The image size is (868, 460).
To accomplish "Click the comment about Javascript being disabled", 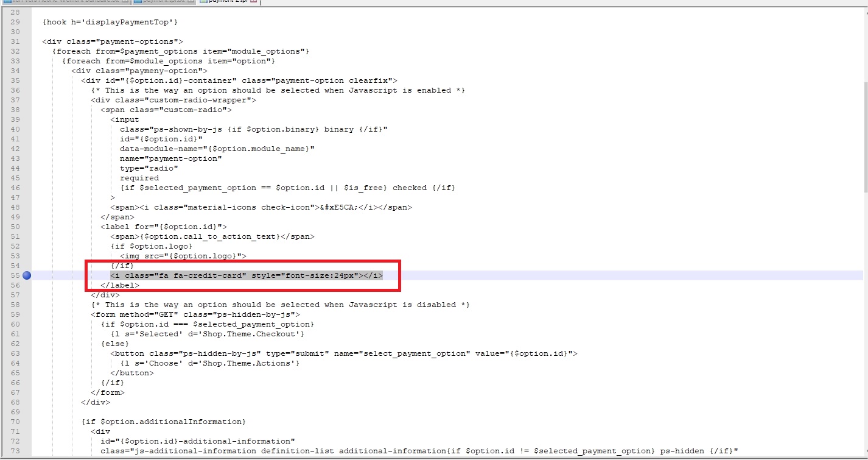I will 281,305.
